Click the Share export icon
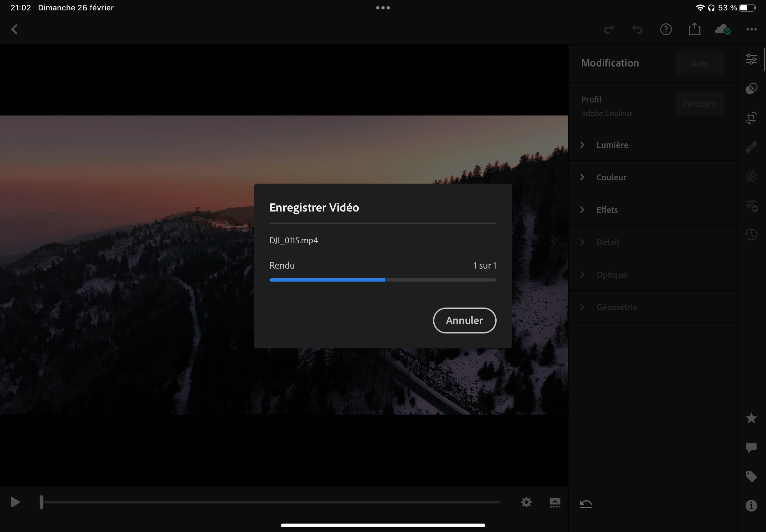This screenshot has height=532, width=766. [694, 29]
